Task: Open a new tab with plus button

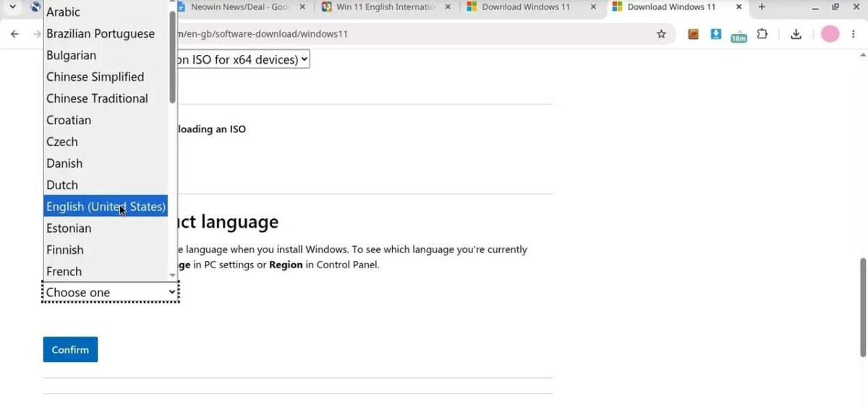Action: coord(762,7)
